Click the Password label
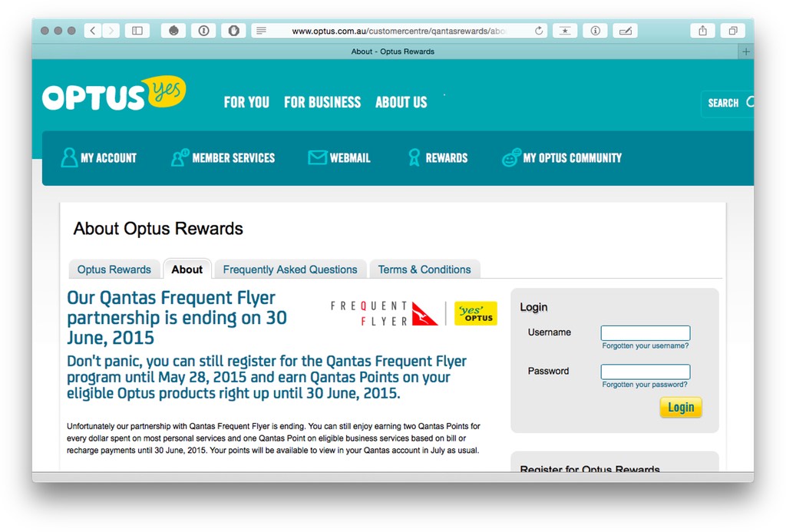786x532 pixels. [548, 371]
